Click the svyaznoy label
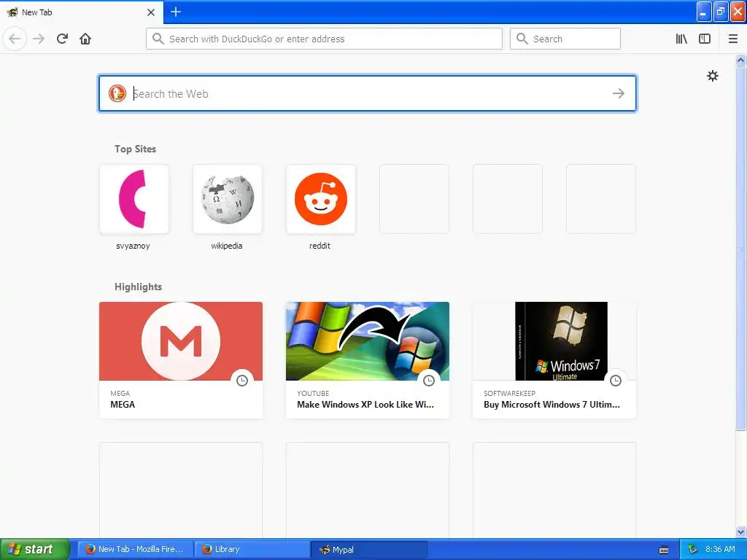747x560 pixels. (x=133, y=246)
